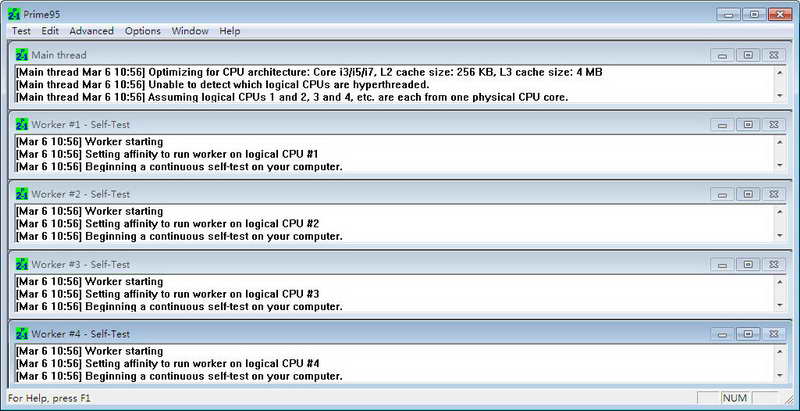The image size is (800, 411).
Task: Open the Options menu
Action: pos(143,31)
